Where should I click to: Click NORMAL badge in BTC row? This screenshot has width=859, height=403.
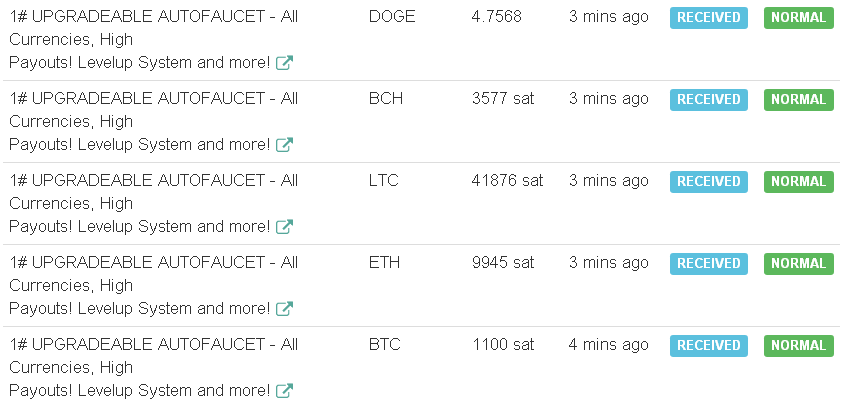point(799,346)
